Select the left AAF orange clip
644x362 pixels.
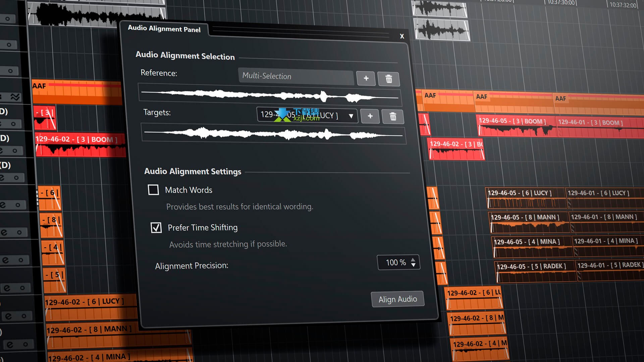coord(77,92)
